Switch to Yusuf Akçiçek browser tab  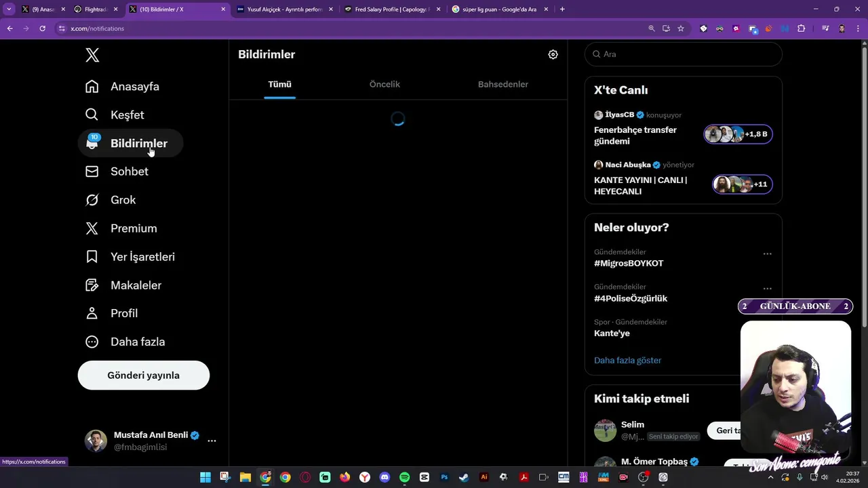285,9
